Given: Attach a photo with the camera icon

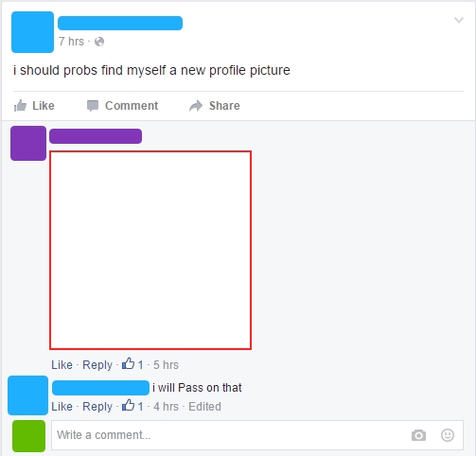Looking at the screenshot, I should click(x=418, y=435).
